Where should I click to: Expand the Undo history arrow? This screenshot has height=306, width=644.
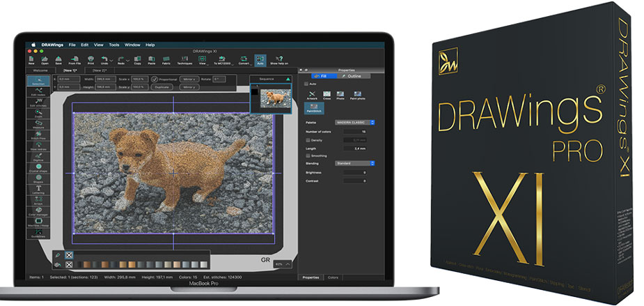[x=111, y=61]
